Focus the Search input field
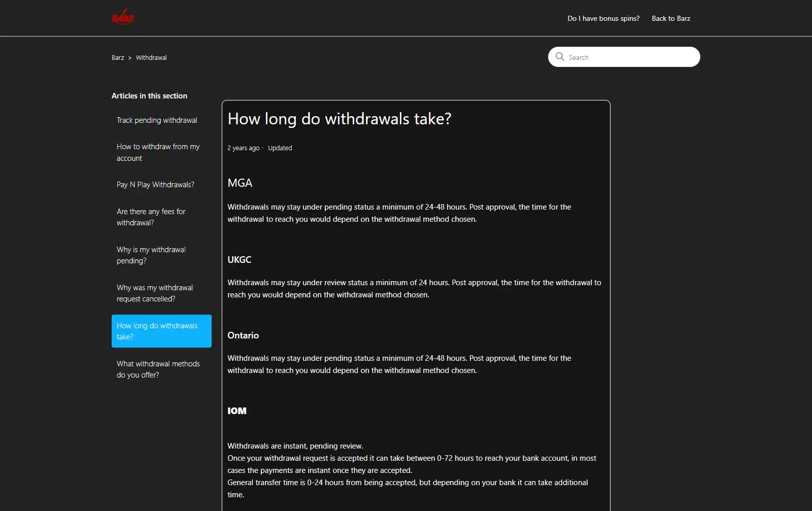 click(x=624, y=57)
